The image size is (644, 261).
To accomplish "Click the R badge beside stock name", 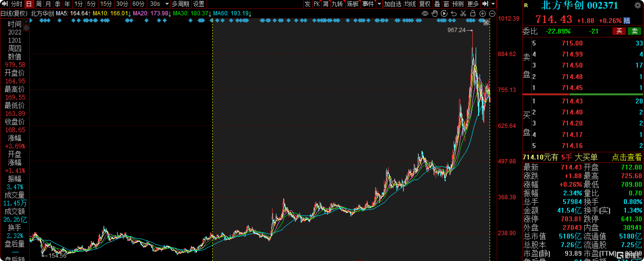I will [x=526, y=6].
